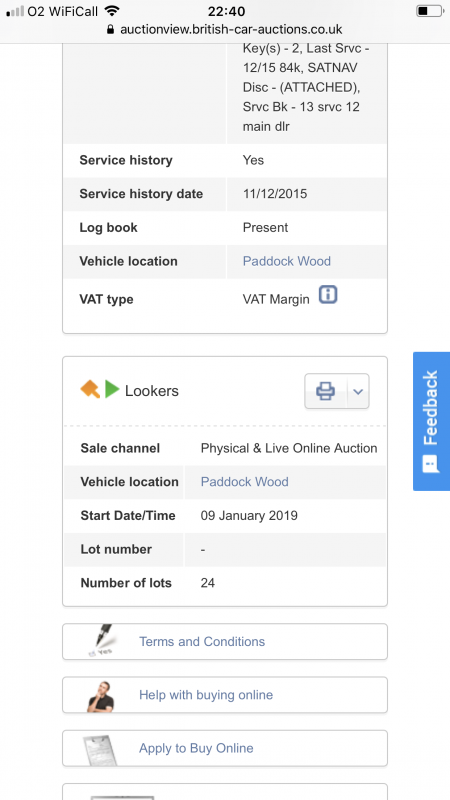Viewport: 450px width, 800px height.
Task: Tap the WiFi signal icon in status bar
Action: click(x=111, y=11)
